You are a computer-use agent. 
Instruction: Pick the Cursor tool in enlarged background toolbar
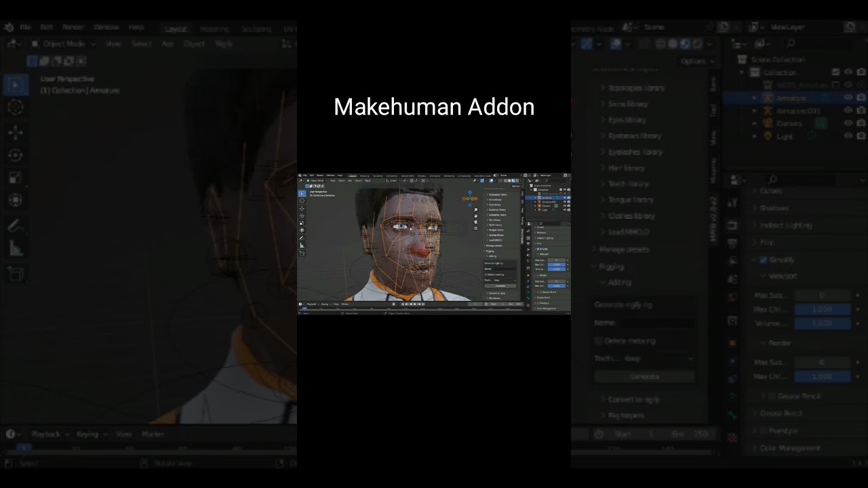16,107
